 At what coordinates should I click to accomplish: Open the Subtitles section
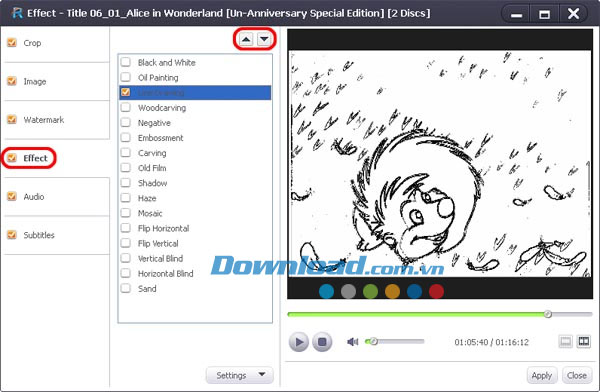pos(39,235)
